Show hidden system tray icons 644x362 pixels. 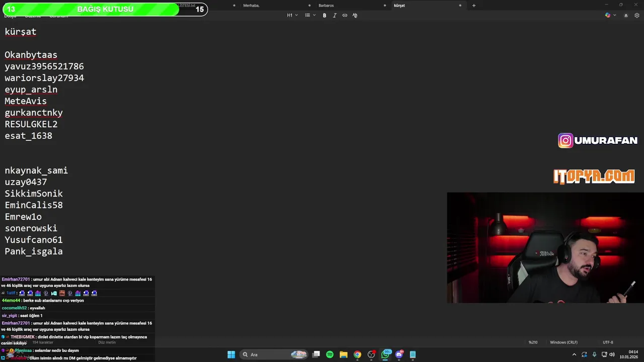point(574,354)
